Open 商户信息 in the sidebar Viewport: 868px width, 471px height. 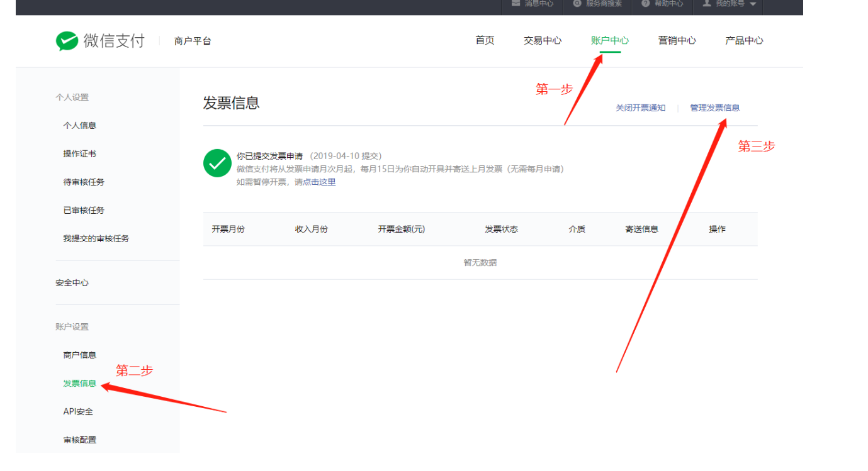(x=80, y=355)
